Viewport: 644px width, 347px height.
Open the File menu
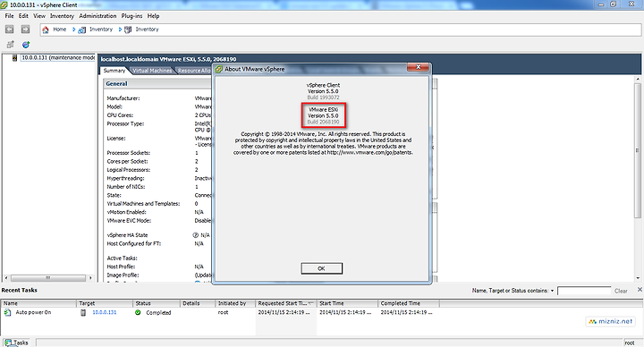[x=10, y=16]
